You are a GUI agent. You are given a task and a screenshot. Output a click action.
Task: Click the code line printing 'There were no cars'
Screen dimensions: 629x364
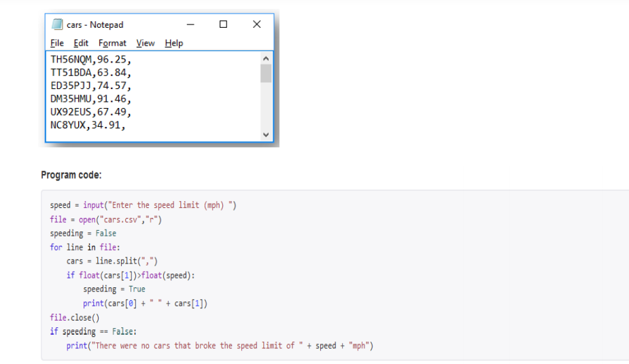tap(220, 346)
